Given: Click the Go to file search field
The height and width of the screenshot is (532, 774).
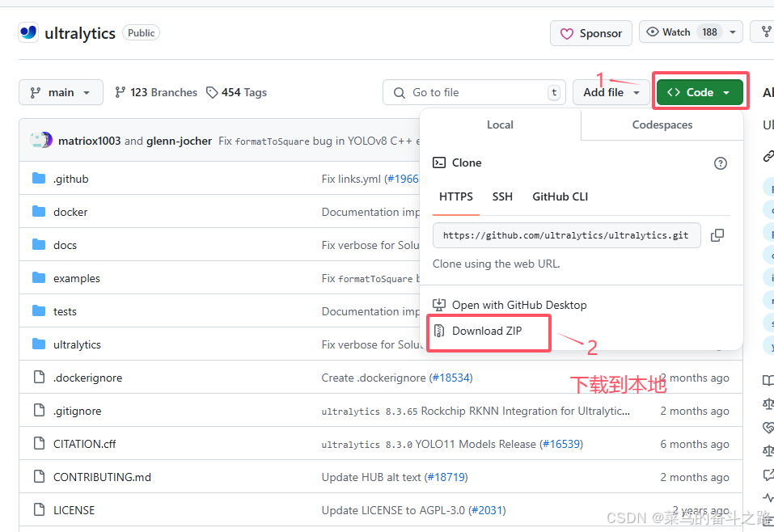Looking at the screenshot, I should 475,92.
